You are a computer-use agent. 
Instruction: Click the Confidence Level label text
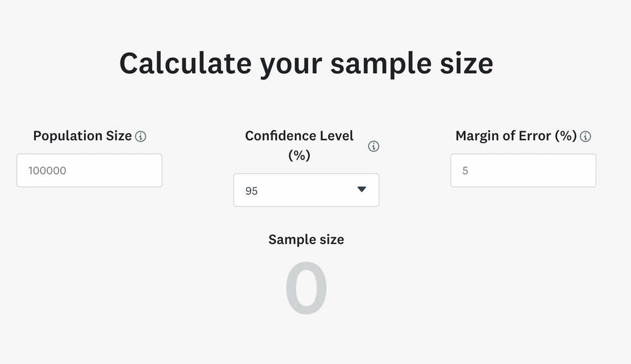point(299,136)
